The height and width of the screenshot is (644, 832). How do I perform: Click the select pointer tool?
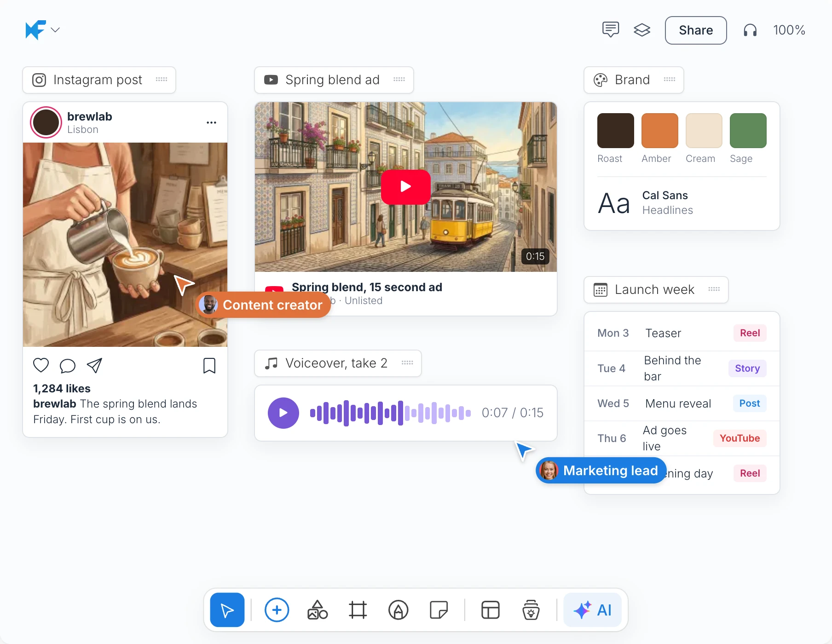[227, 610]
